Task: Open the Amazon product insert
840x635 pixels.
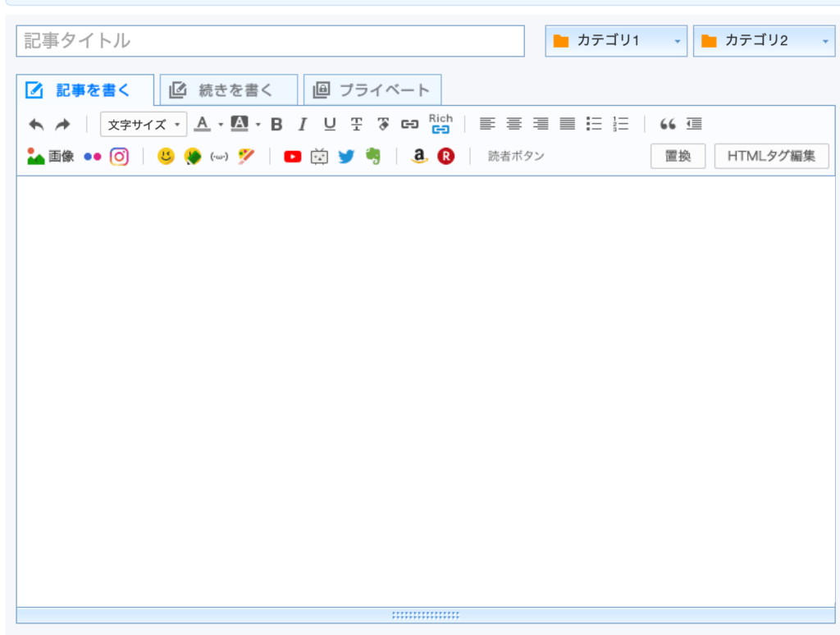Action: (419, 157)
